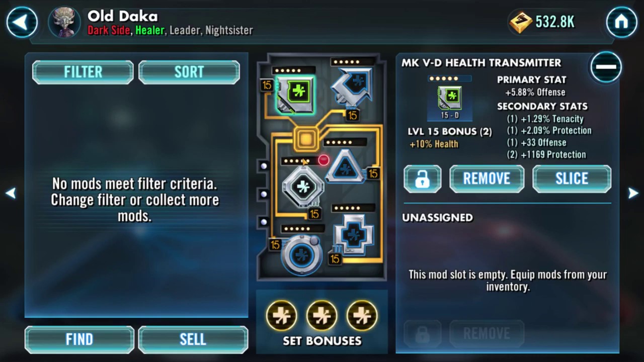Open the SORT options
The height and width of the screenshot is (362, 644).
tap(189, 72)
